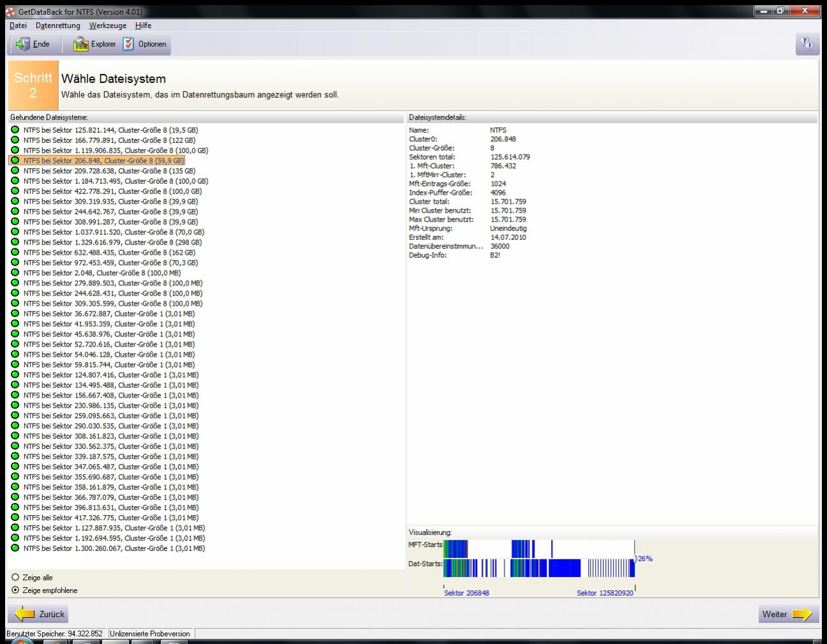The image size is (827, 644).
Task: Select NTFS entry at sector 124.807.416
Action: tap(111, 375)
